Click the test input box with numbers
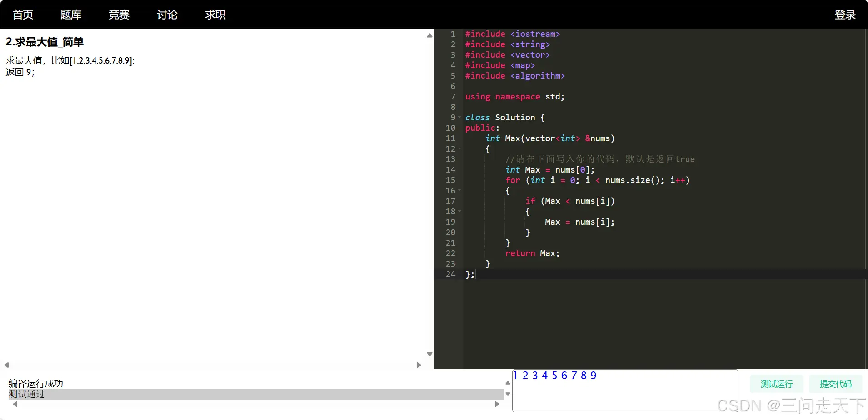This screenshot has width=868, height=420. point(625,390)
